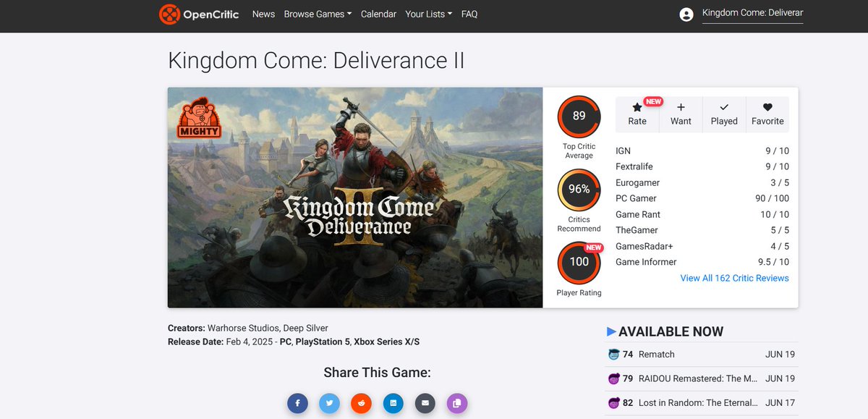Open the user account avatar icon
Screen dimensions: 868x419
686,14
